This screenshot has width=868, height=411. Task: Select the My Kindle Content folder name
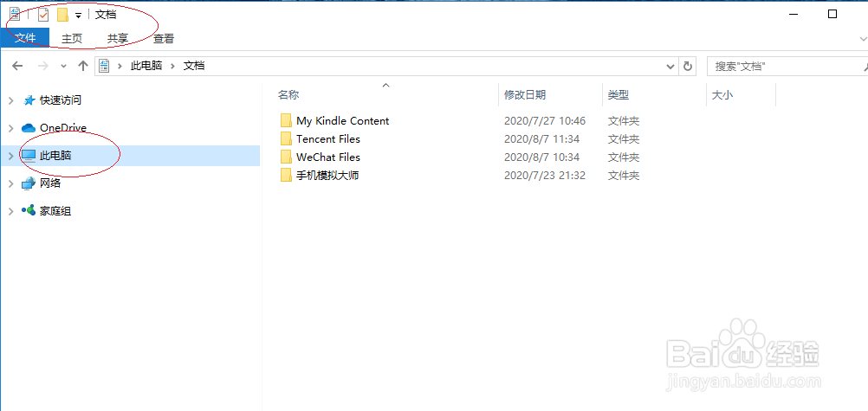pos(343,120)
